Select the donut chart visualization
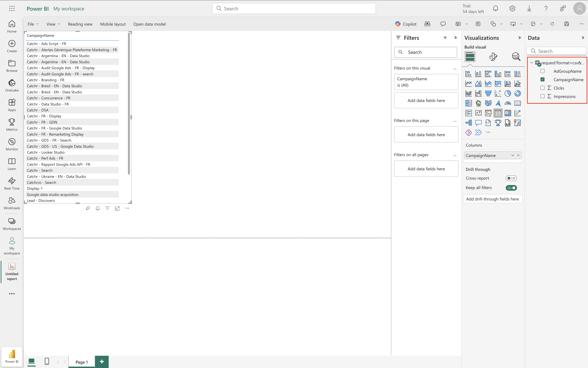Viewport: 588px width, 368px height. tap(517, 93)
